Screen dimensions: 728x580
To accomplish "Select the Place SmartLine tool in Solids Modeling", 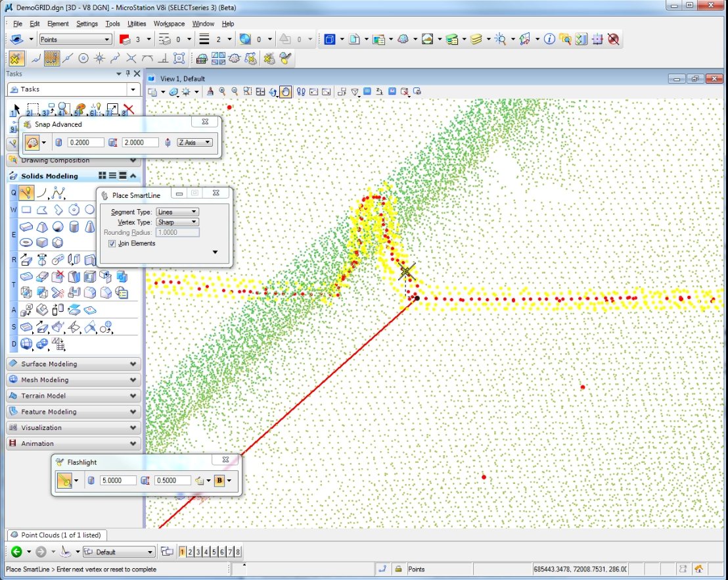I will coord(26,193).
